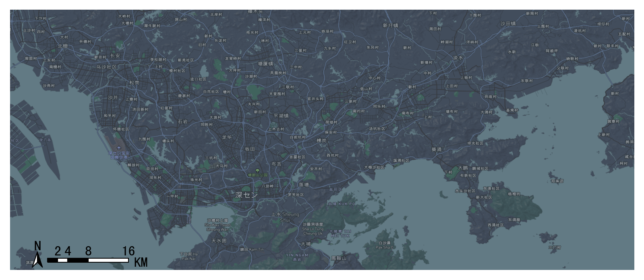The width and height of the screenshot is (644, 280).
Task: Click the 龙华 district label
Action: click(x=227, y=137)
